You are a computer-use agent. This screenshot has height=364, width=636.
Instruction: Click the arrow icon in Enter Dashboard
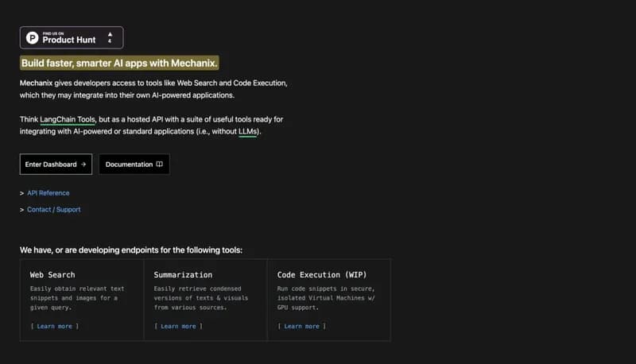83,165
